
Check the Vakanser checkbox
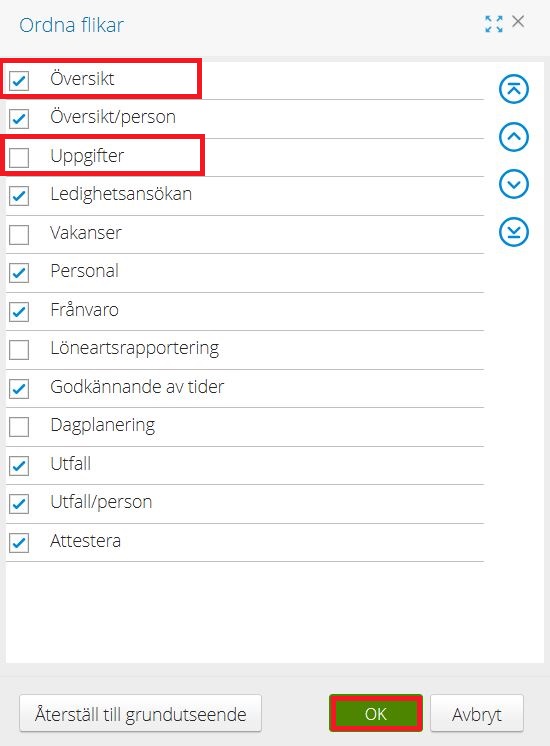coord(19,234)
